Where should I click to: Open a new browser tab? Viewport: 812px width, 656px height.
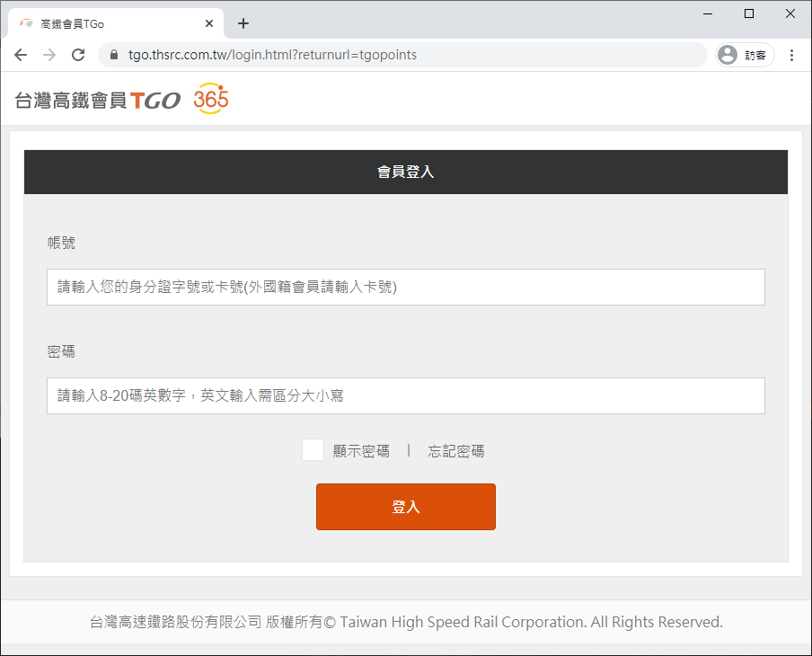243,23
